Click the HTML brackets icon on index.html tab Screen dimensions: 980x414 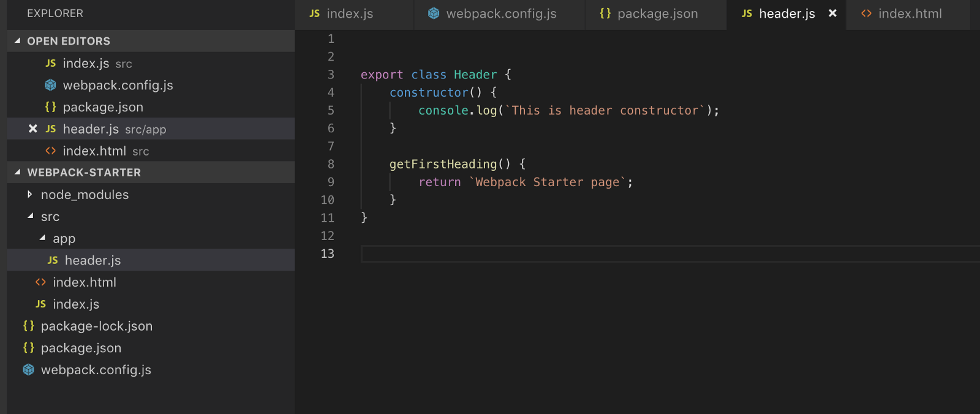click(866, 13)
